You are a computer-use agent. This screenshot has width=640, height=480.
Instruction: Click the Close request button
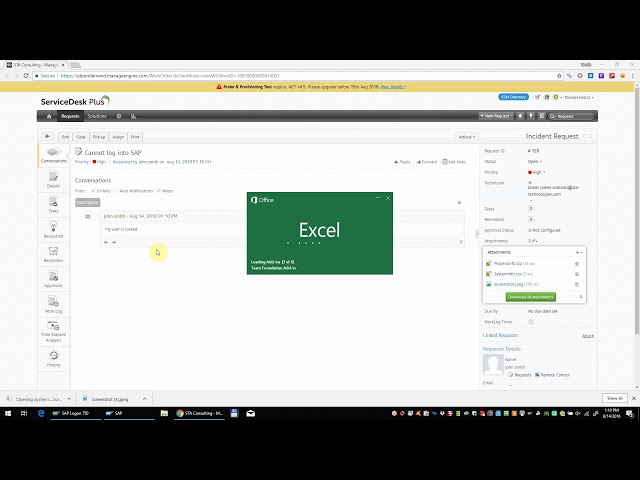81,137
